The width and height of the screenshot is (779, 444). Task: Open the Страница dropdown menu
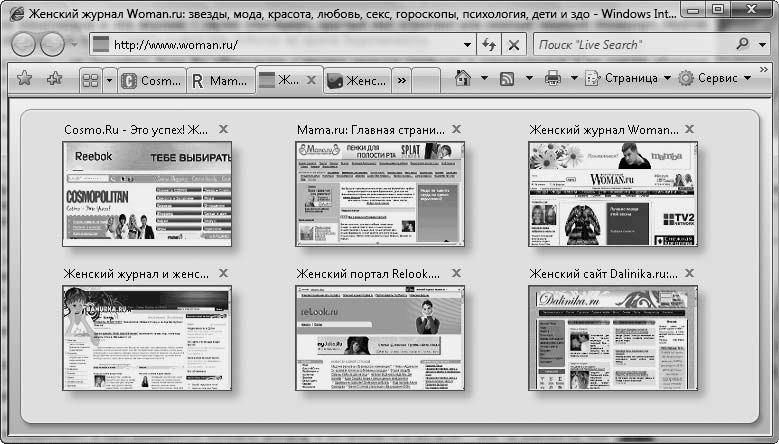(x=629, y=79)
